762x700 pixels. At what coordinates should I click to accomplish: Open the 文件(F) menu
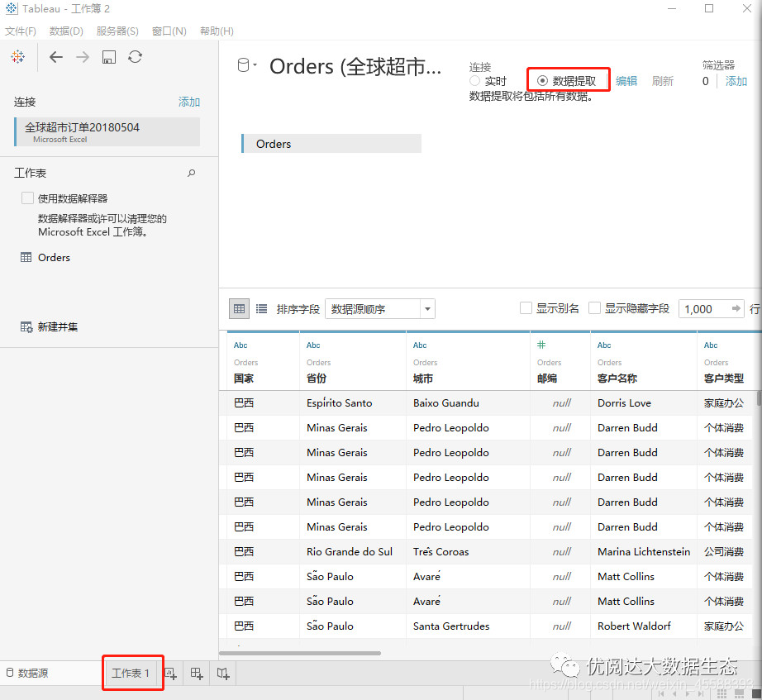[x=21, y=31]
